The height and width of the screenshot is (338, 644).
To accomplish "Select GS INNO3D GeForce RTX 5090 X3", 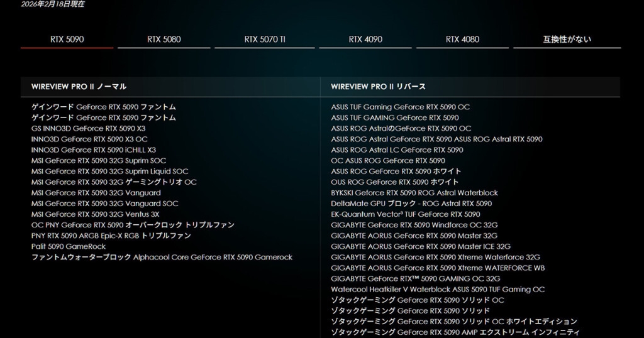I will pos(88,128).
